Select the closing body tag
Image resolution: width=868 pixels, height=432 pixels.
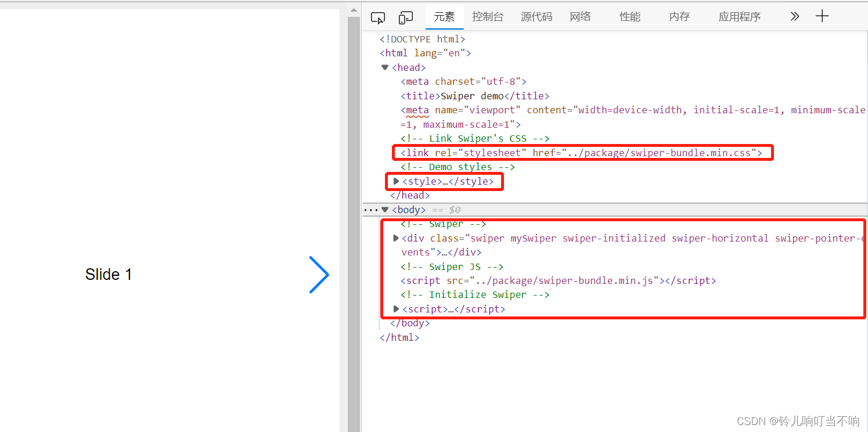(x=410, y=323)
